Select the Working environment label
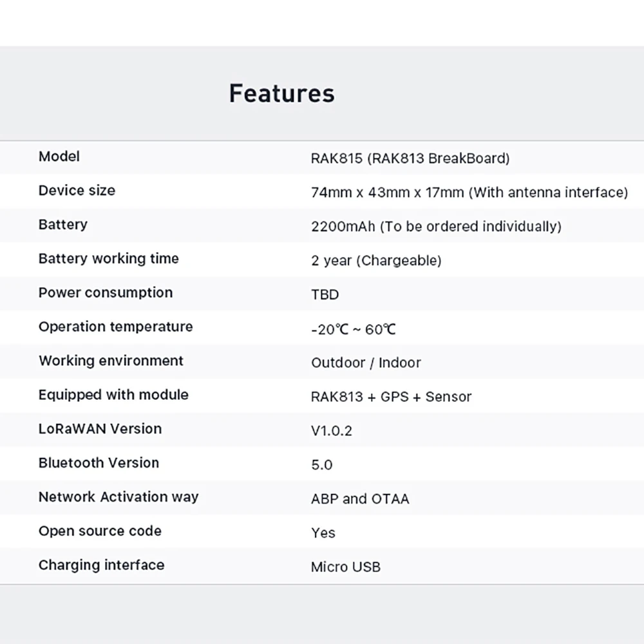Screen dimensions: 644x644 click(111, 361)
